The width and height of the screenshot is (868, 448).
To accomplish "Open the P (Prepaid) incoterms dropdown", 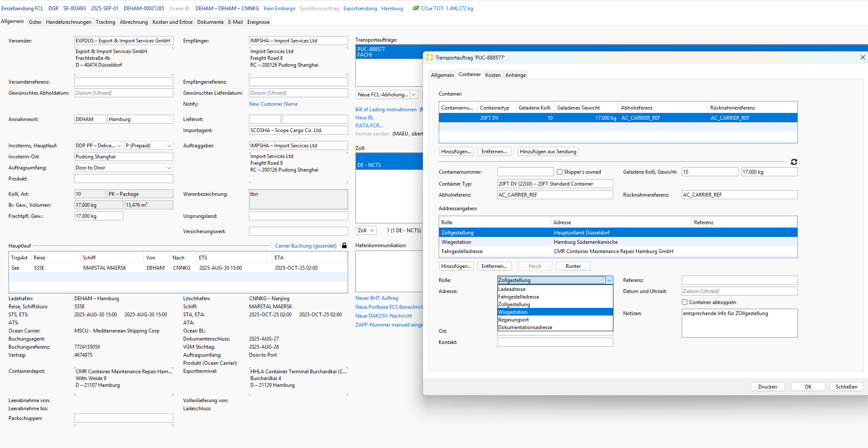I will pos(169,146).
